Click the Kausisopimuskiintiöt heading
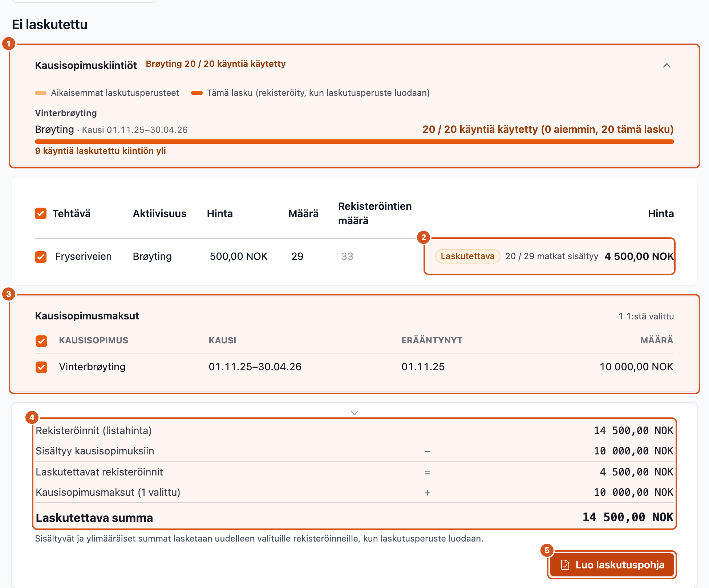709x588 pixels. 86,65
